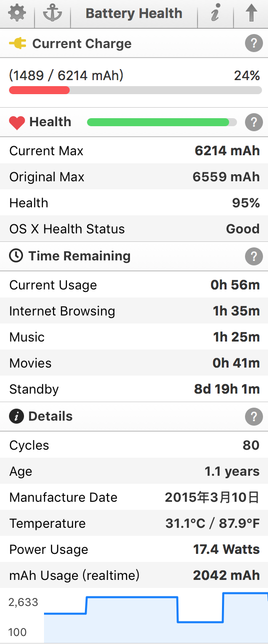268x644 pixels.
Task: Click the yellow power plug icon
Action: pyautogui.click(x=18, y=44)
